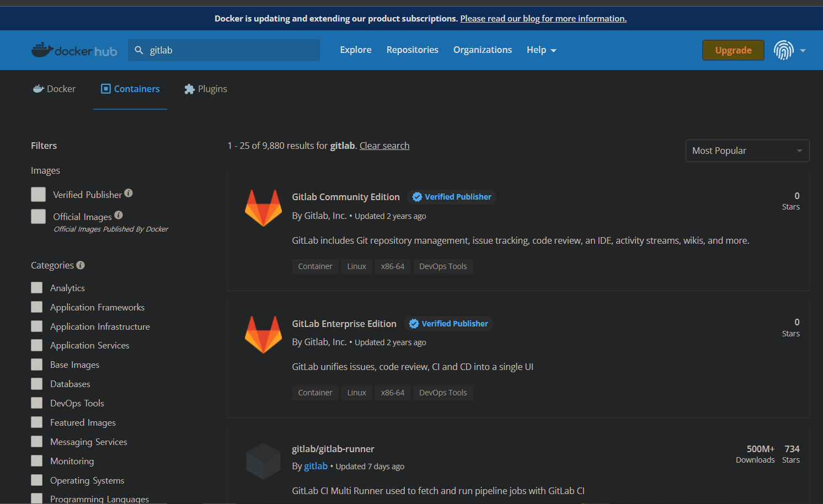Switch to the Docker tab

tap(54, 89)
